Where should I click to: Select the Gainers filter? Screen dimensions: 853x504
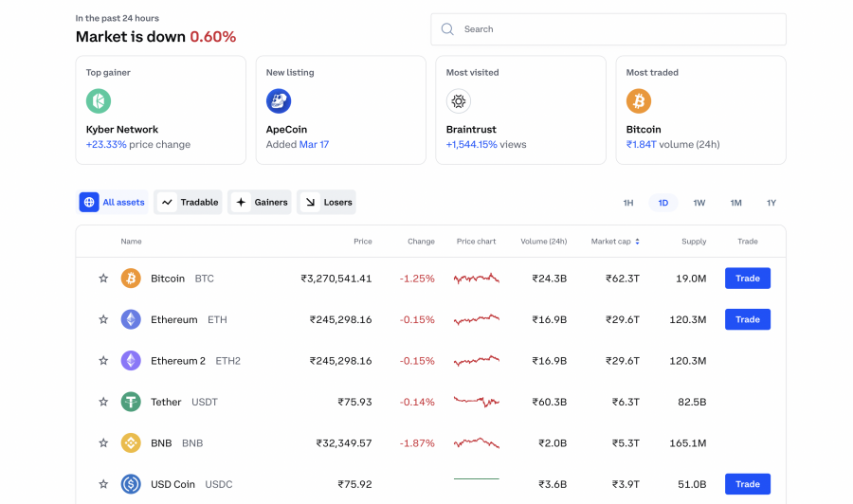point(260,202)
